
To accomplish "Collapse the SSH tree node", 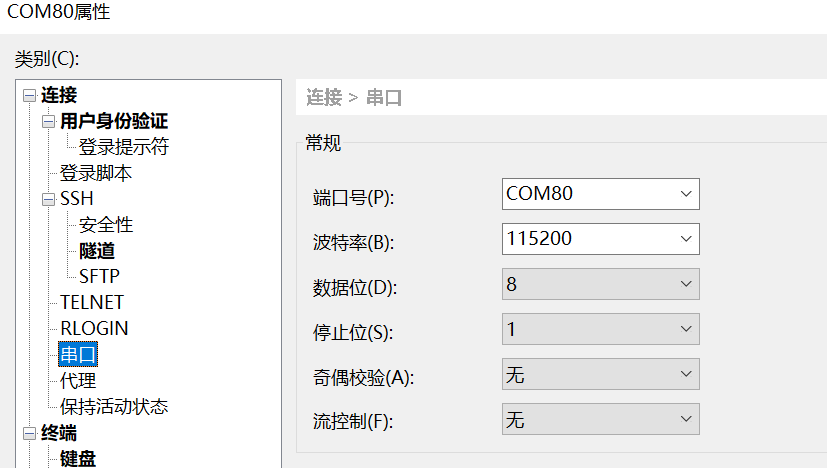I will (x=48, y=199).
